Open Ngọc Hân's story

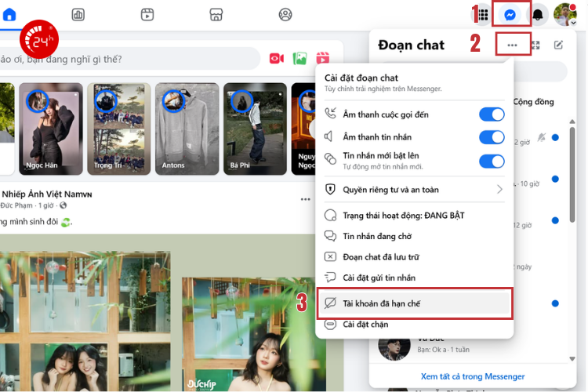(x=51, y=129)
